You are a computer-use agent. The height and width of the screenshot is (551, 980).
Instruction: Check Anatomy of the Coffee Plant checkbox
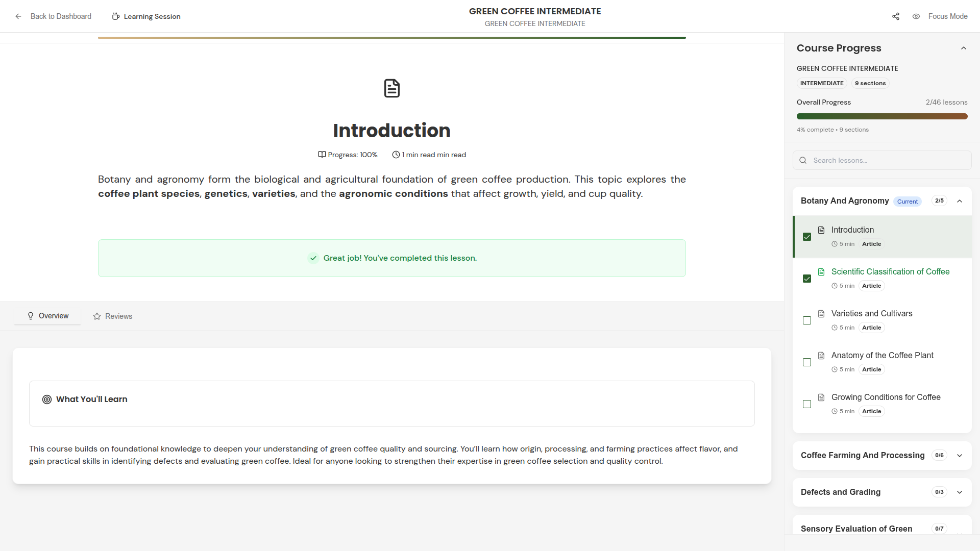pyautogui.click(x=807, y=362)
